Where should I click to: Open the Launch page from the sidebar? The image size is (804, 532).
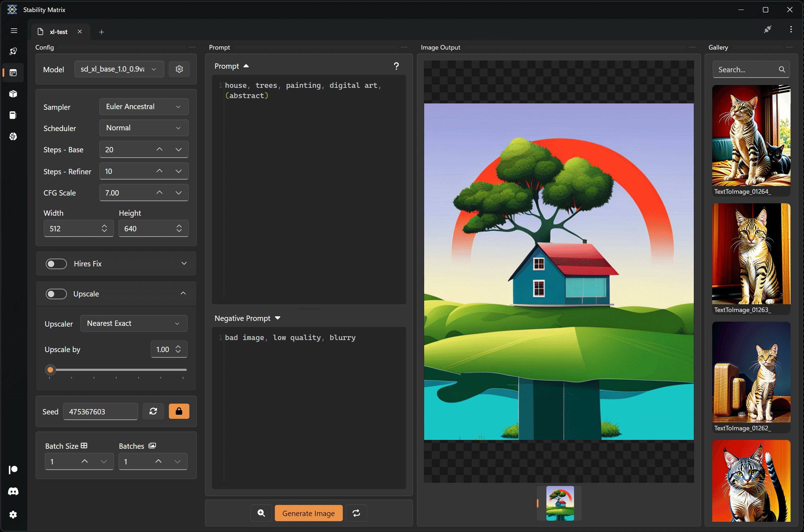(x=13, y=51)
